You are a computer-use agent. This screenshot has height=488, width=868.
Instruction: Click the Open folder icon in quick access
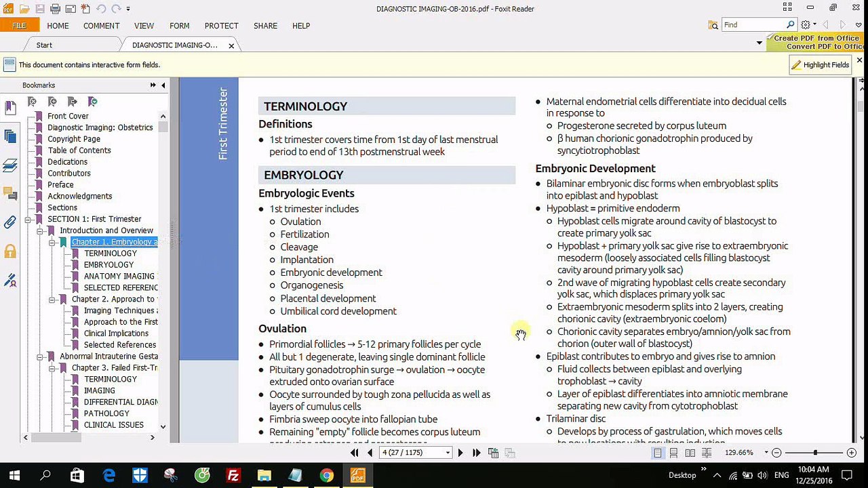coord(24,9)
